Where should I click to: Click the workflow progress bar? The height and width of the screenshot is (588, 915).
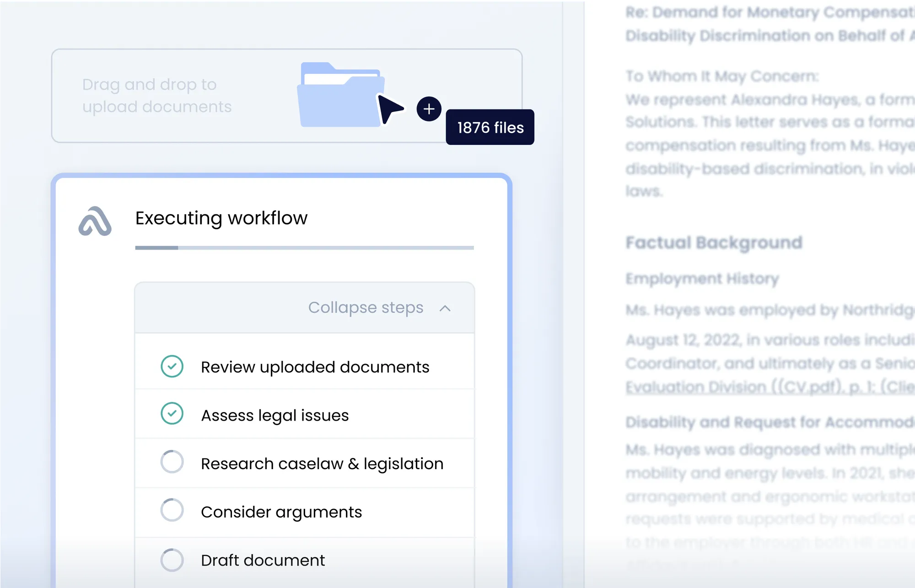(x=304, y=248)
